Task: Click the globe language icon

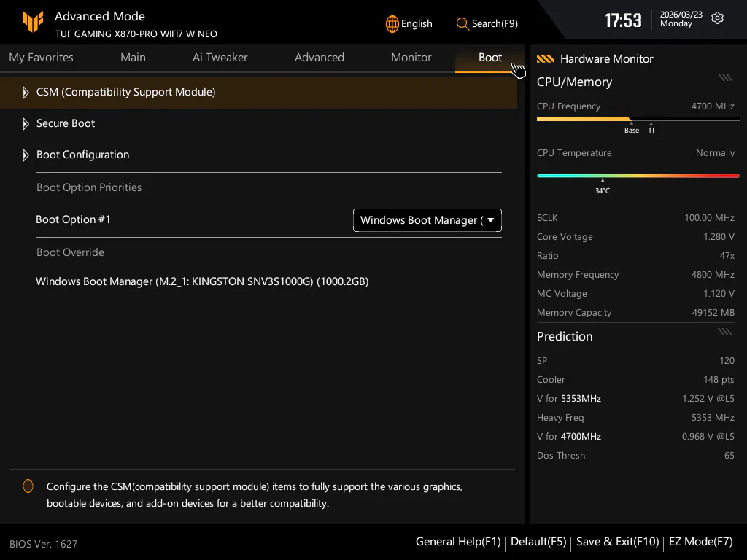Action: click(392, 24)
